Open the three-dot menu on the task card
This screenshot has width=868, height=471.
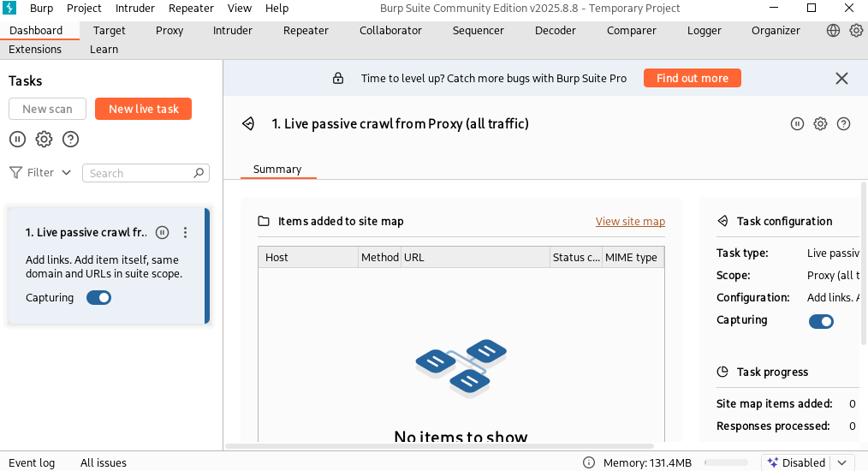pyautogui.click(x=186, y=232)
